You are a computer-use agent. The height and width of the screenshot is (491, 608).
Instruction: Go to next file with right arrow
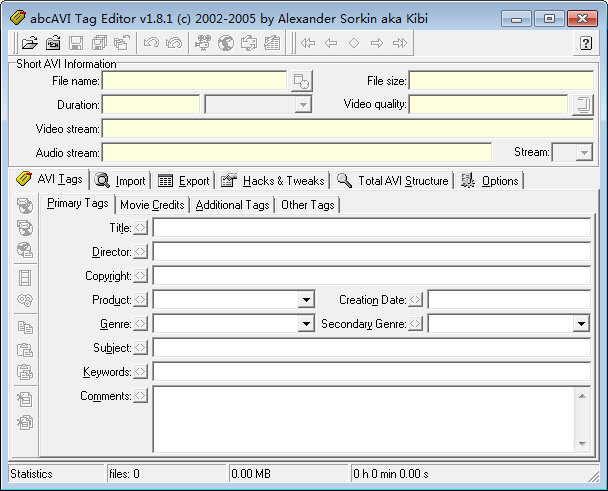click(377, 43)
